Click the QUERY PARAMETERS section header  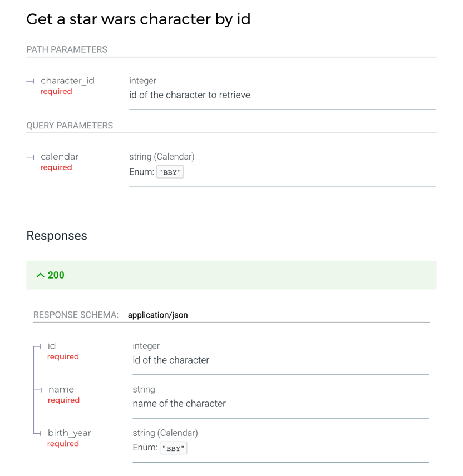[70, 126]
